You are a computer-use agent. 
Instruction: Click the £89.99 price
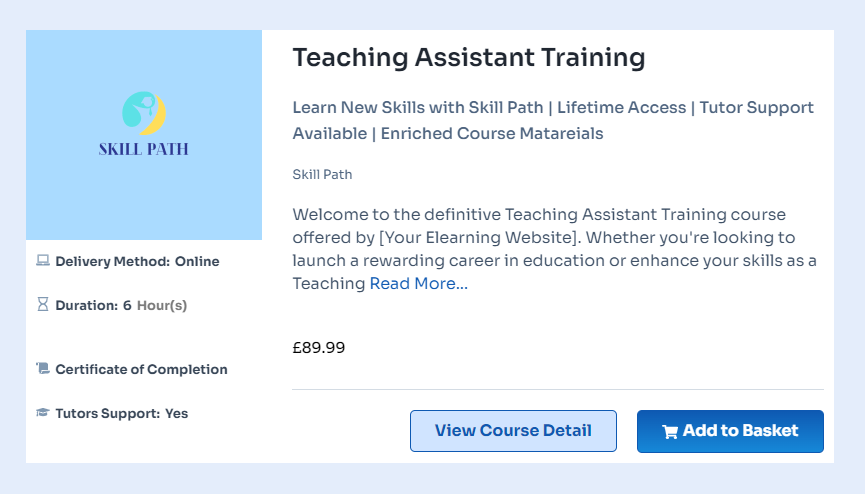tap(319, 348)
